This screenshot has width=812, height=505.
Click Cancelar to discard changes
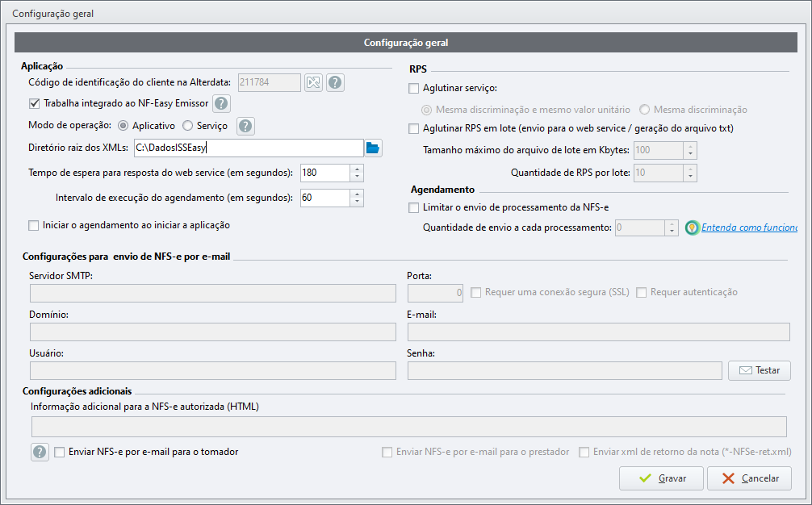[x=749, y=478]
